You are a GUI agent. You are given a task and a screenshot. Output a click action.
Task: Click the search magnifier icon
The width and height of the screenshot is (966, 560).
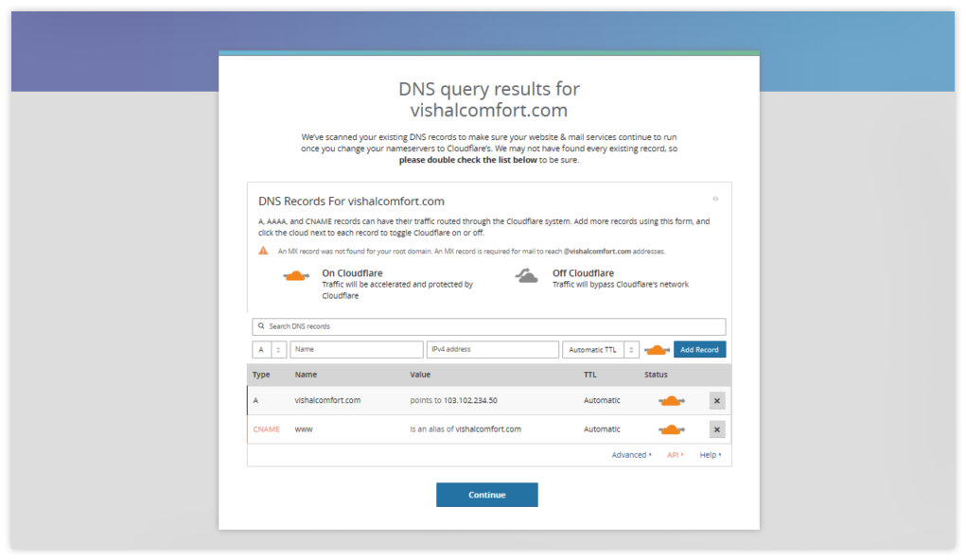click(x=261, y=326)
